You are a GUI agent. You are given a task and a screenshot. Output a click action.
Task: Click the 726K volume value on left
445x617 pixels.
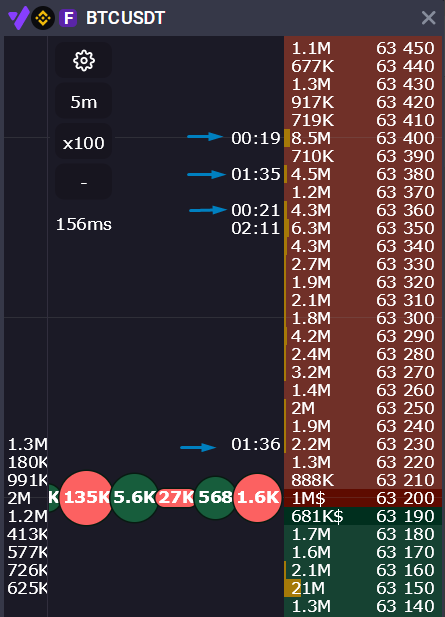pyautogui.click(x=28, y=570)
